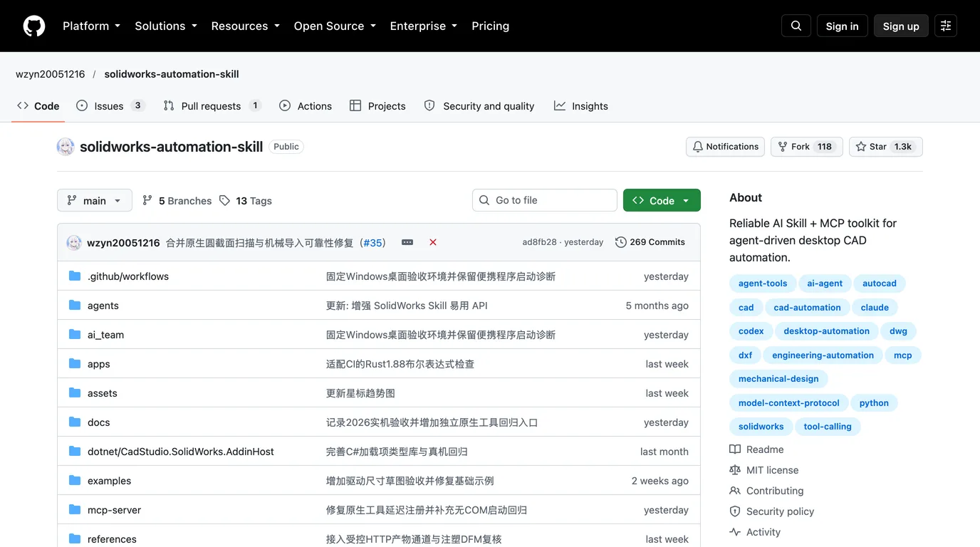This screenshot has width=980, height=547.
Task: Open the repository owner avatar beside the title
Action: (x=66, y=147)
